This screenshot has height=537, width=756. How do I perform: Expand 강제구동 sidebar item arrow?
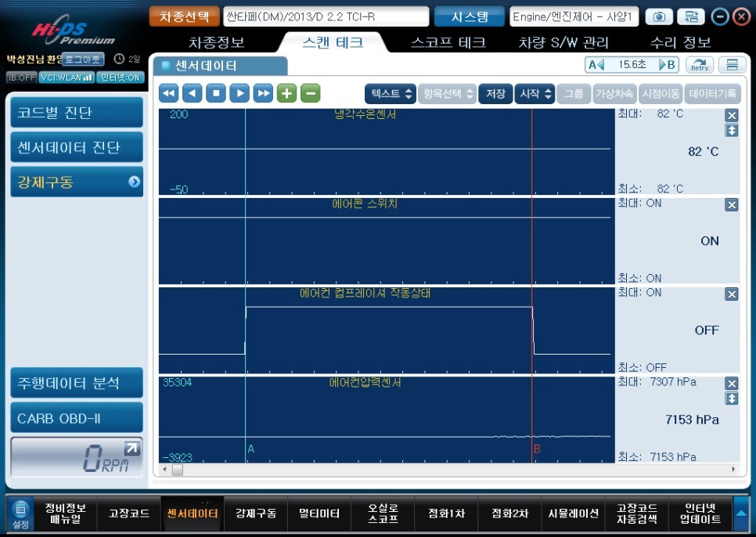(x=134, y=182)
